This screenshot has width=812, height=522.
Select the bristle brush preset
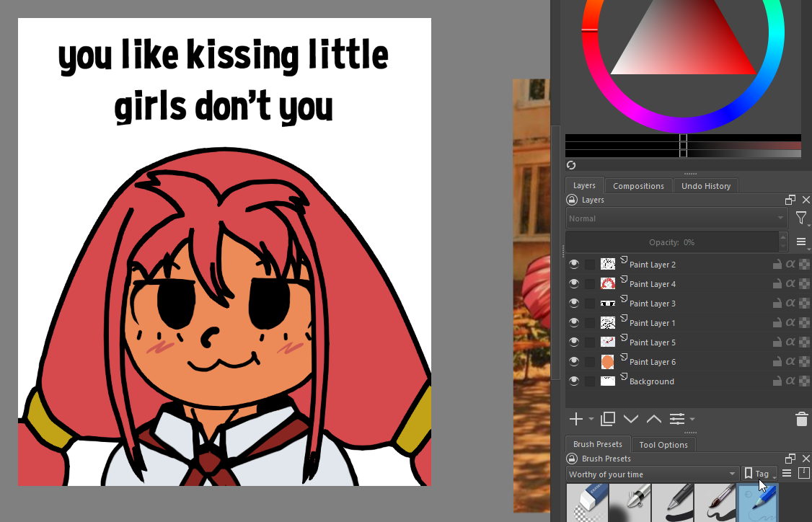pyautogui.click(x=715, y=503)
